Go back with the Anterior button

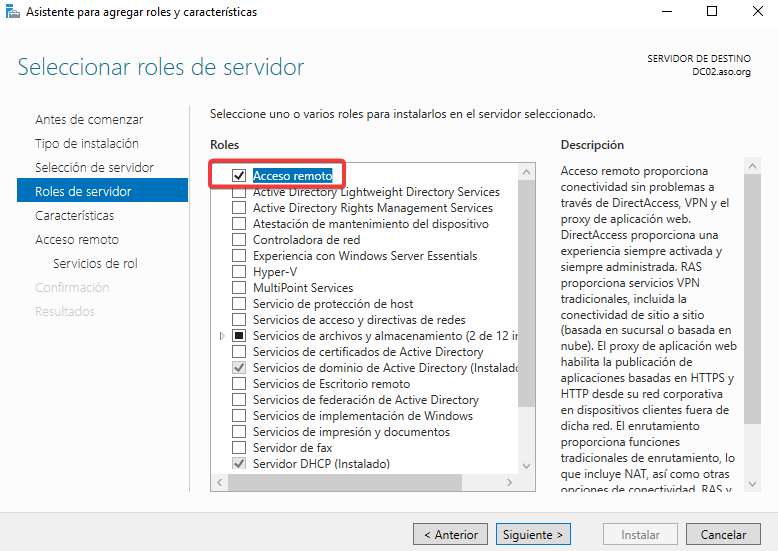click(x=451, y=535)
